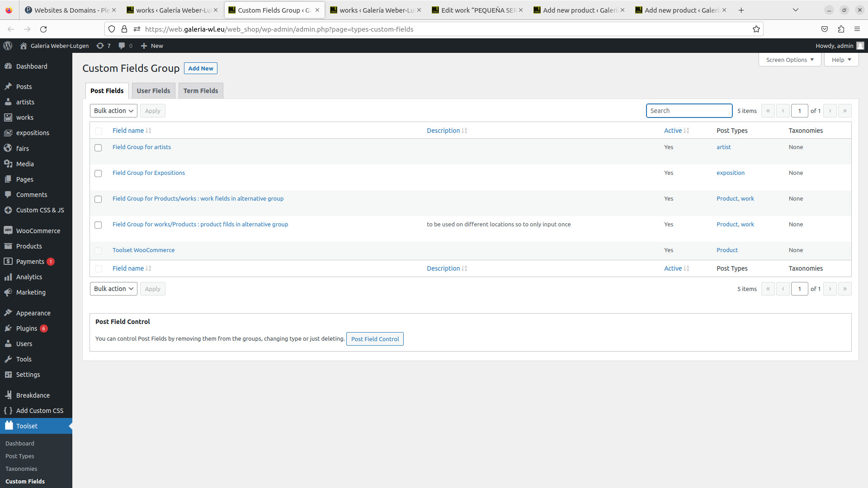Screen dimensions: 868x488
Task: Click the Pocket save icon
Action: tap(825, 29)
